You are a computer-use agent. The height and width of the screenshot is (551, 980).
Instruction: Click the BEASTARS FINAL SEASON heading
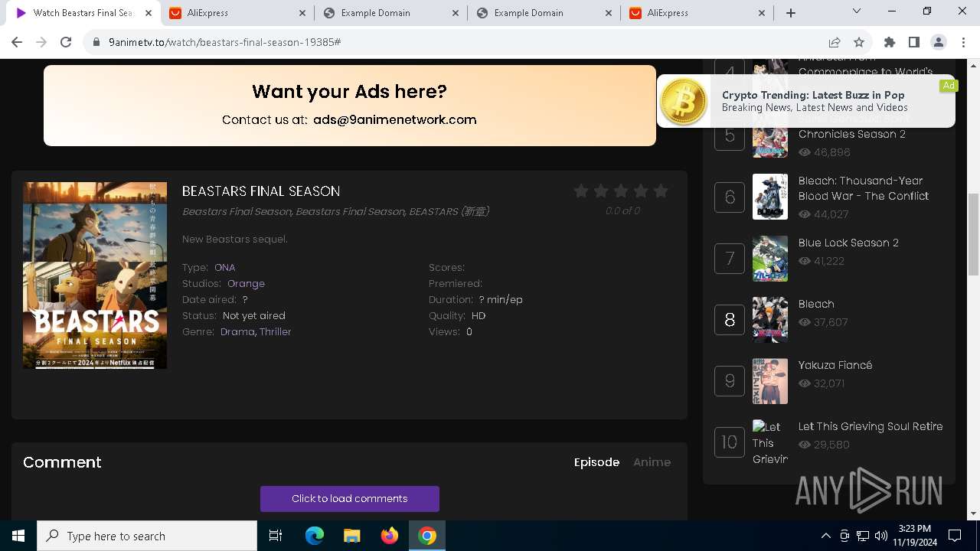pyautogui.click(x=261, y=191)
